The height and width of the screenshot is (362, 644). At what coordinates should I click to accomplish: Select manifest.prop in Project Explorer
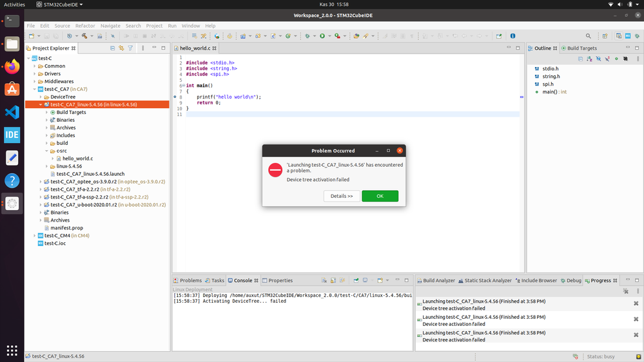pos(66,228)
